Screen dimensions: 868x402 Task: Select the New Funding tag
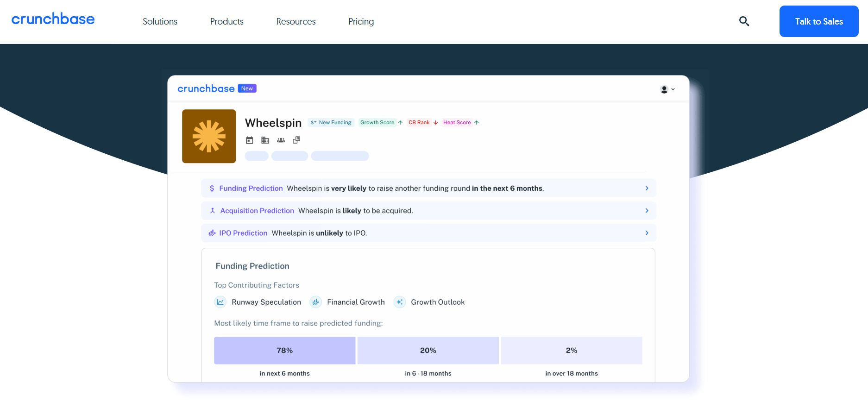tap(331, 122)
